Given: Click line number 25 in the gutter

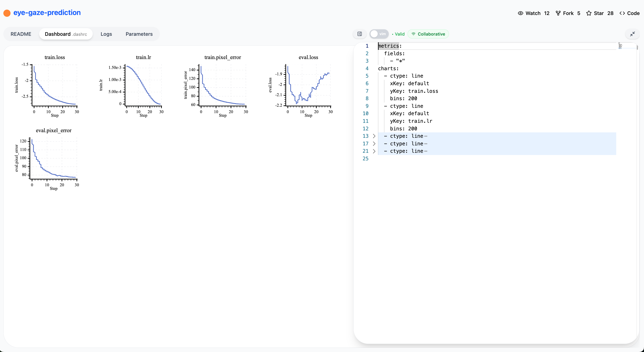Looking at the screenshot, I should tap(365, 159).
